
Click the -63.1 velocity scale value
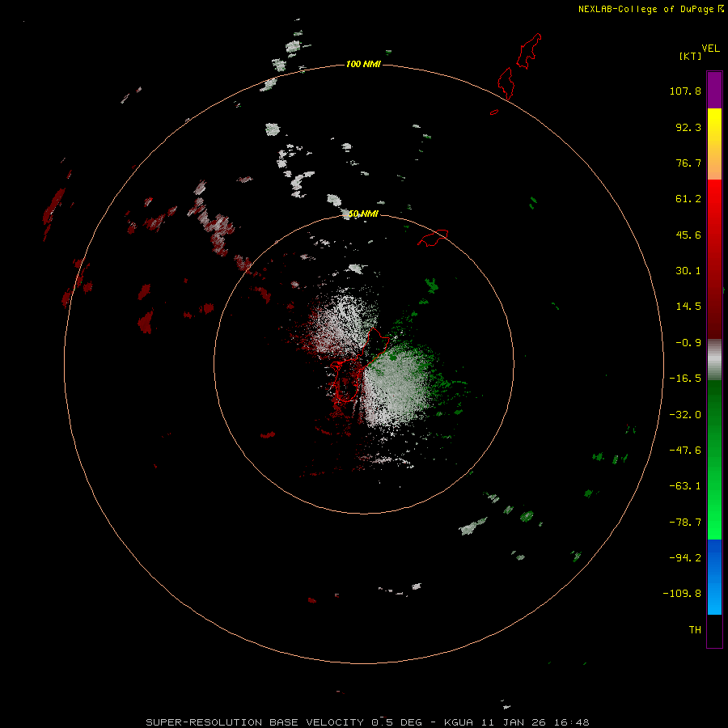[x=685, y=486]
